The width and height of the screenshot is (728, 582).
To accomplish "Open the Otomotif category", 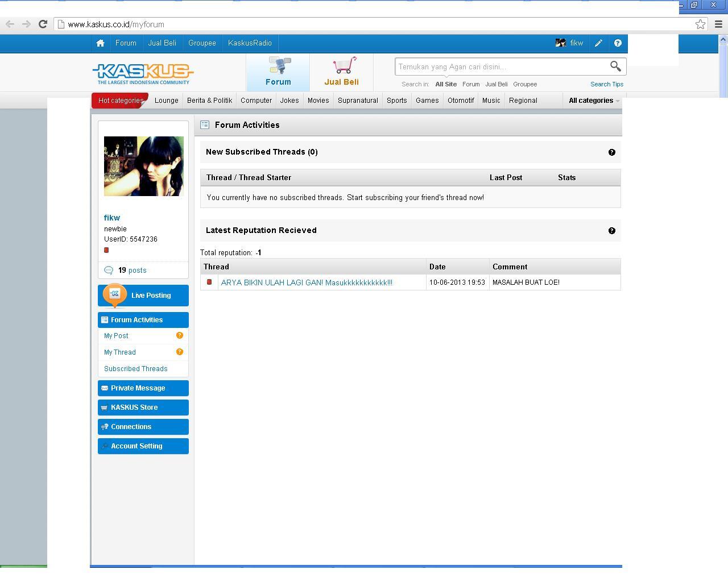I will click(461, 101).
